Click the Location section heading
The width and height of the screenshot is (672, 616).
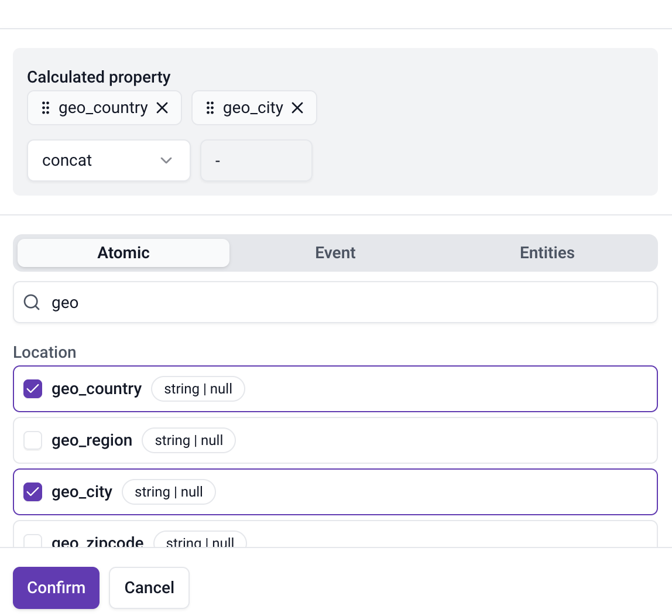pos(44,353)
